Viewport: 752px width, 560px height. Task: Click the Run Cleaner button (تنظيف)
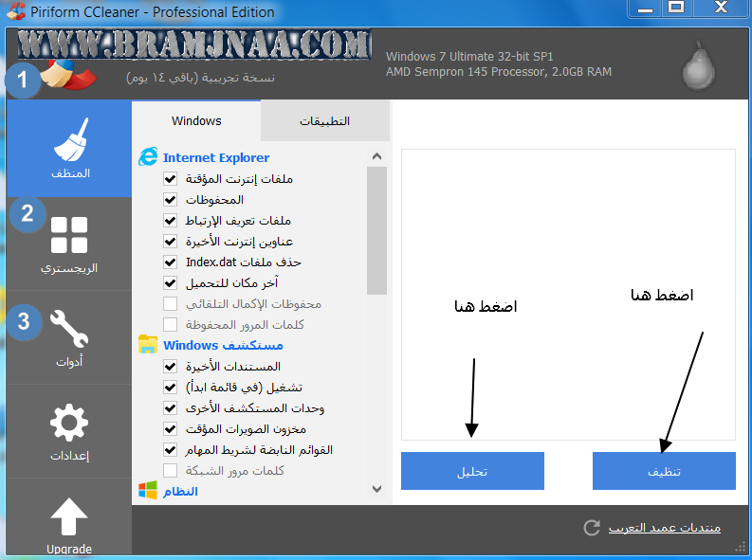point(664,471)
